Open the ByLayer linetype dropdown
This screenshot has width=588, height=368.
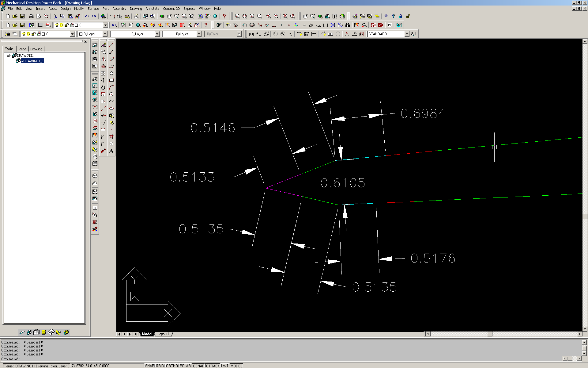point(158,34)
